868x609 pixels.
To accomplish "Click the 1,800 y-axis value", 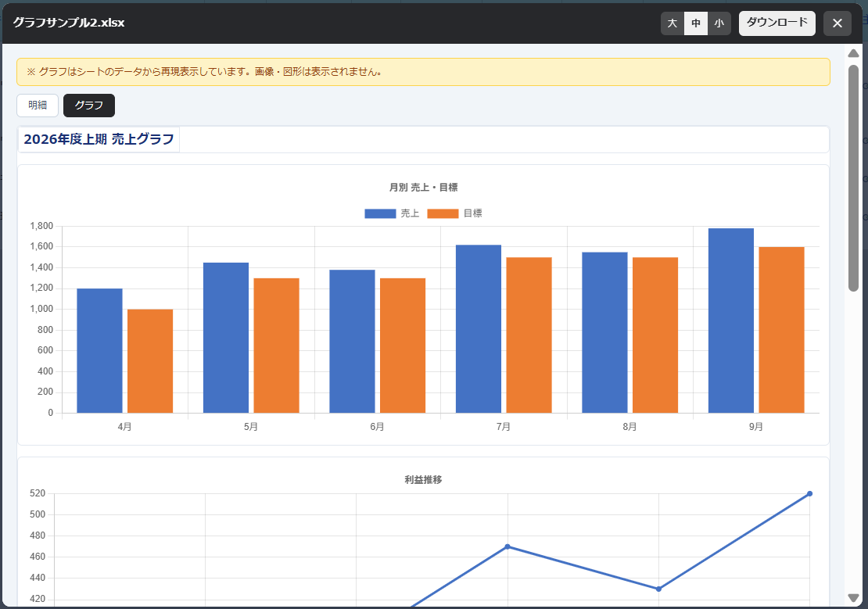I will (41, 226).
